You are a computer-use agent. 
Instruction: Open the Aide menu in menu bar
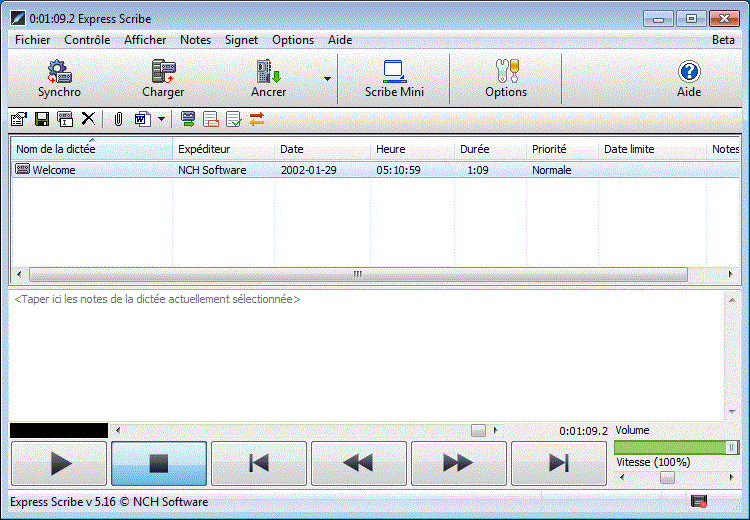pyautogui.click(x=340, y=40)
